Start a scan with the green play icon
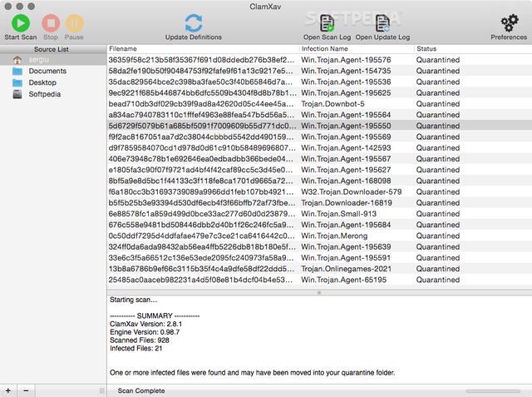This screenshot has height=397, width=532. (21, 23)
